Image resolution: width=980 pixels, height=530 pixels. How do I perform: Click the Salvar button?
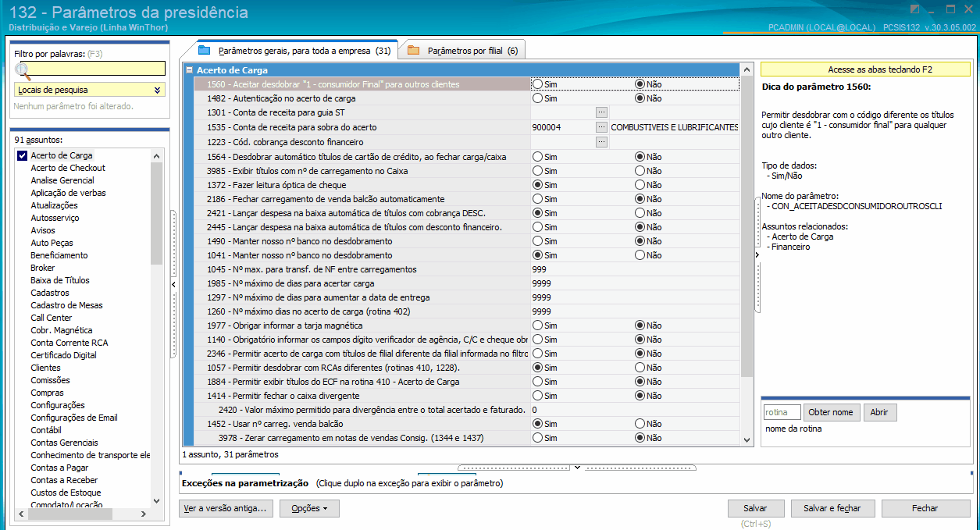coord(755,508)
